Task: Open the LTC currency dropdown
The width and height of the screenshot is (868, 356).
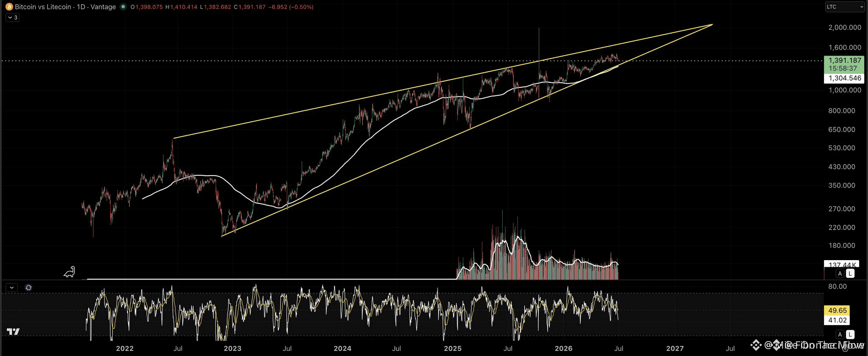Action: 845,7
